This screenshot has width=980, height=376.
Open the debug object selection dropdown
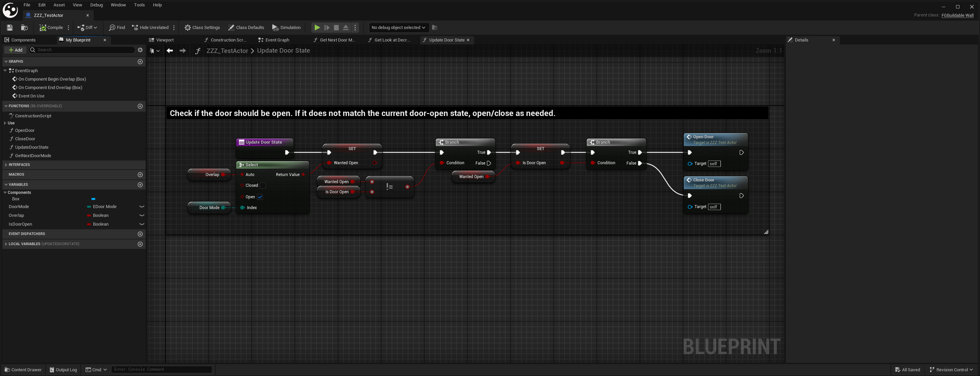point(398,27)
